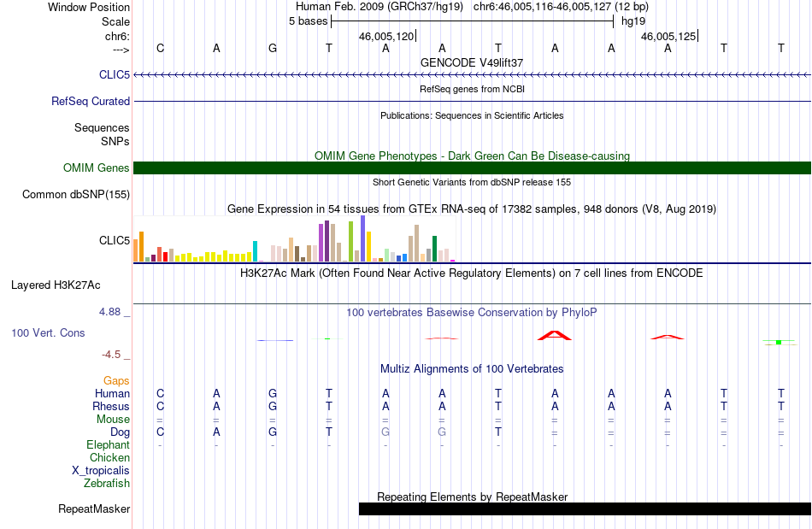Image resolution: width=812 pixels, height=529 pixels.
Task: Click the 5 bases scale label
Action: pyautogui.click(x=308, y=21)
